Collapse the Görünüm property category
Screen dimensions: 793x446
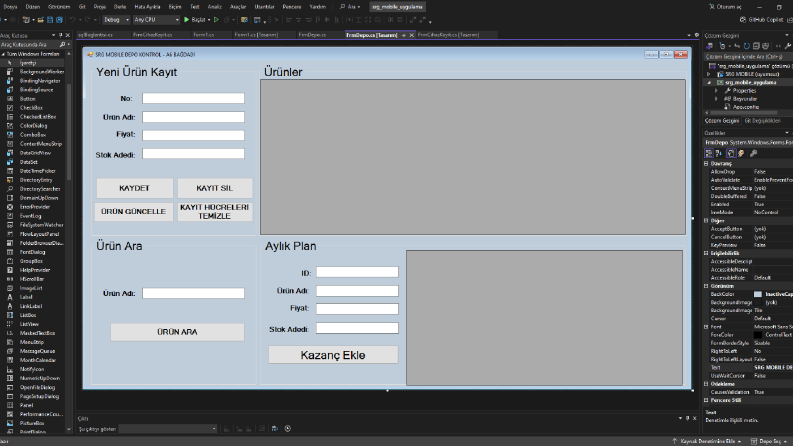pos(707,286)
